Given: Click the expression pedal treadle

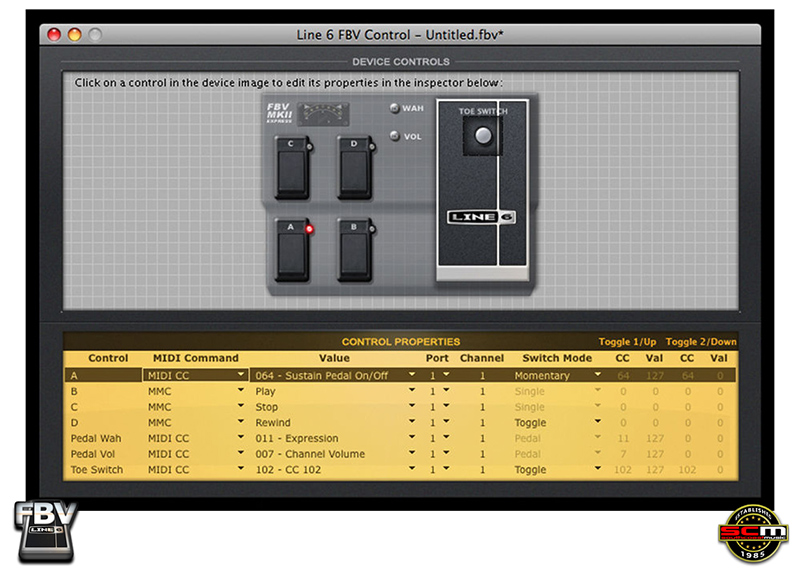Looking at the screenshot, I should tap(482, 189).
